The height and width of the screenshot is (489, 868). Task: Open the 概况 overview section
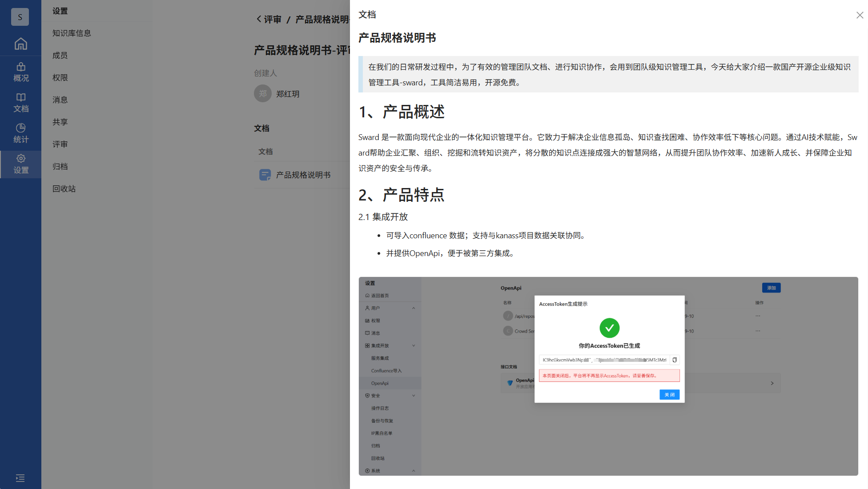point(20,72)
